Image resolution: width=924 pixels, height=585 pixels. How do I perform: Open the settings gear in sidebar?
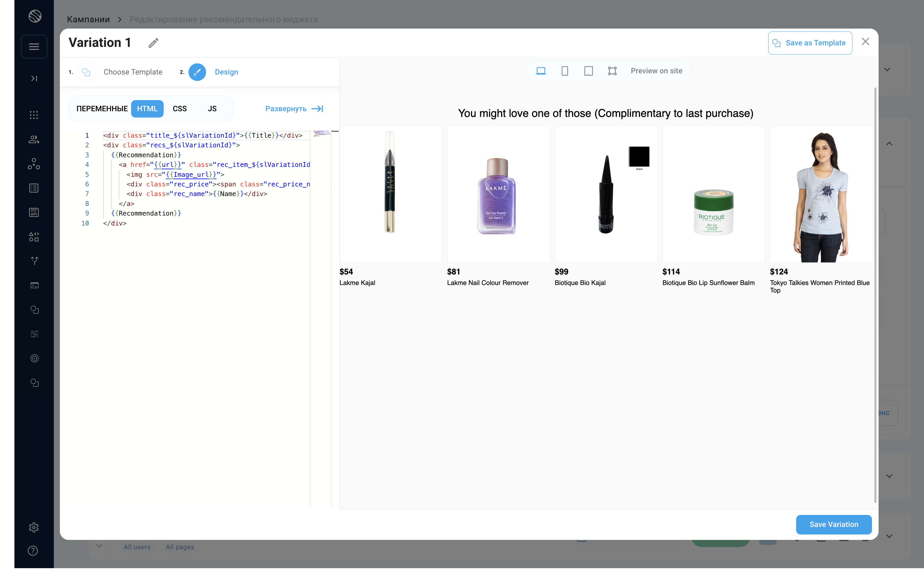click(x=34, y=527)
